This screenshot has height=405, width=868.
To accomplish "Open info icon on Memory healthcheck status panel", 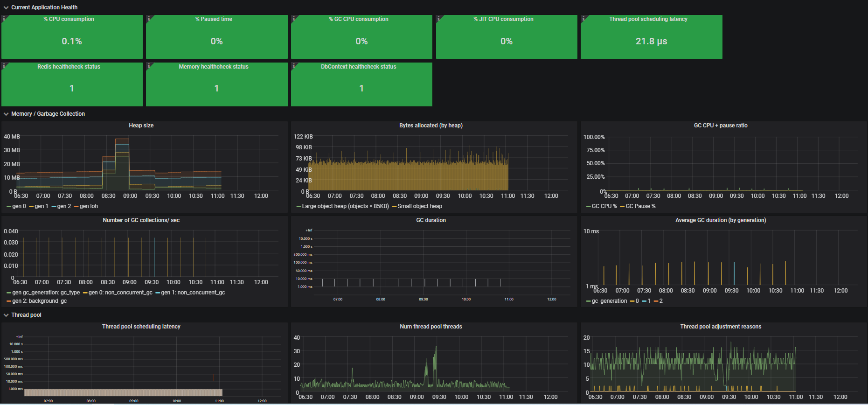I will pyautogui.click(x=148, y=66).
